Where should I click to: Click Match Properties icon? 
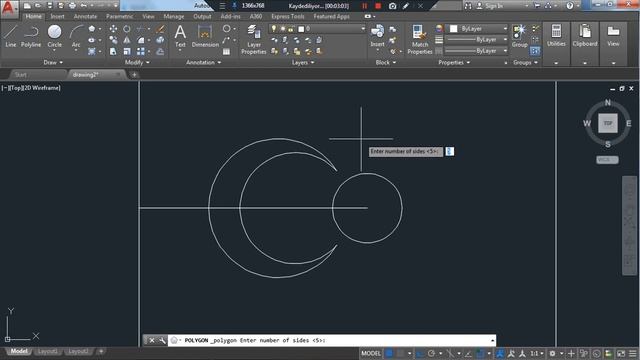click(x=420, y=39)
